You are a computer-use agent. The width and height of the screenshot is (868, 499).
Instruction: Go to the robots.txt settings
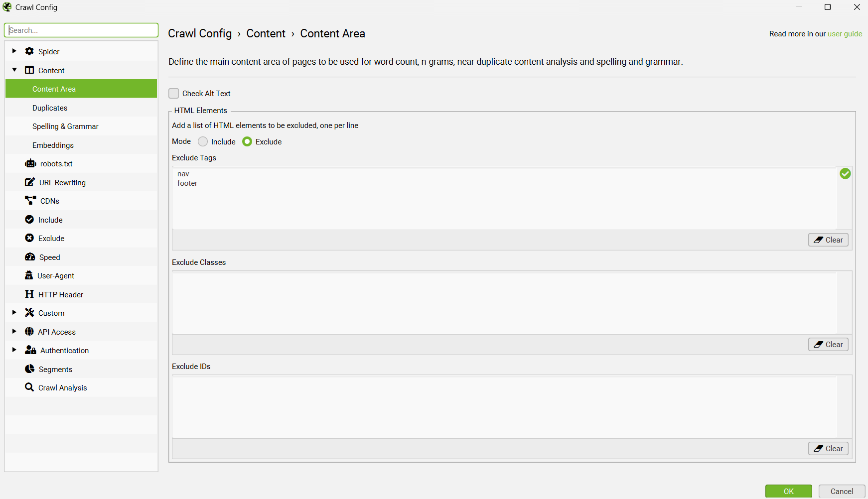point(81,163)
